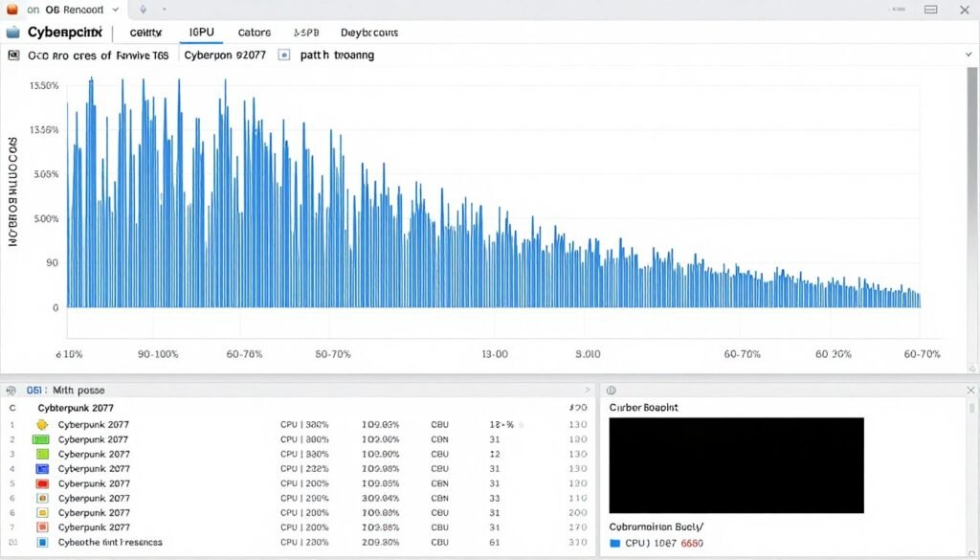Select 'Cyberpunk 2077' in row 1
The height and width of the screenshot is (560, 980).
94,424
